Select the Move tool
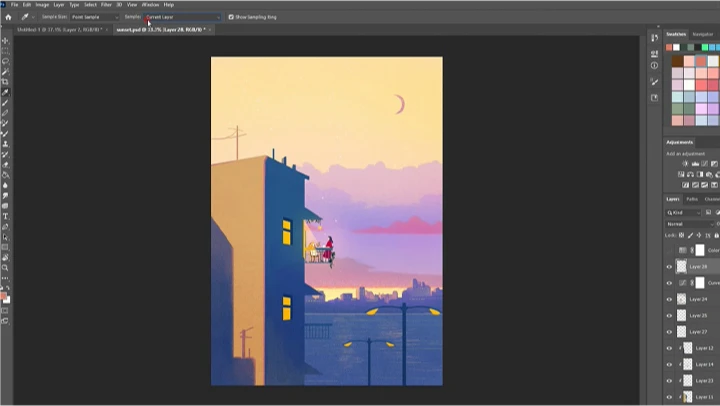The width and height of the screenshot is (720, 406). tap(6, 41)
